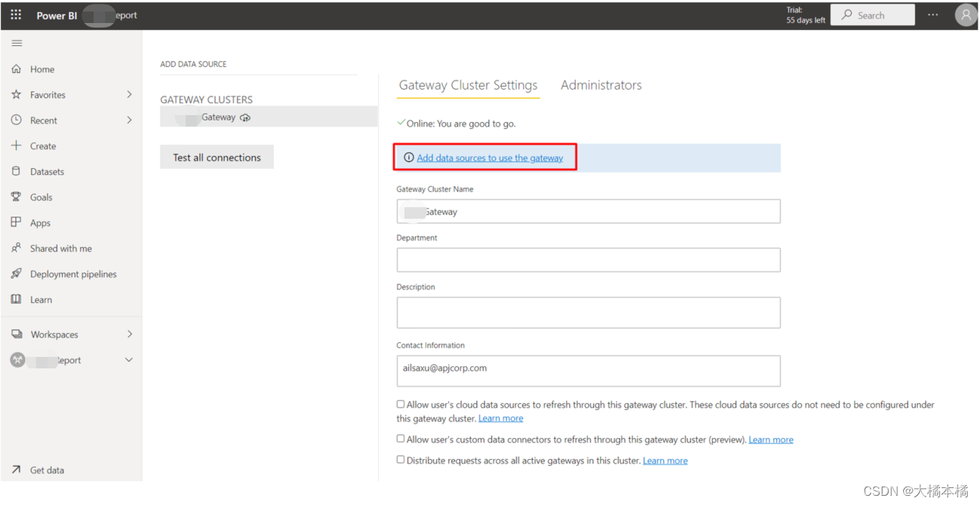Switch to the Administrators tab
980x505 pixels.
coord(601,85)
